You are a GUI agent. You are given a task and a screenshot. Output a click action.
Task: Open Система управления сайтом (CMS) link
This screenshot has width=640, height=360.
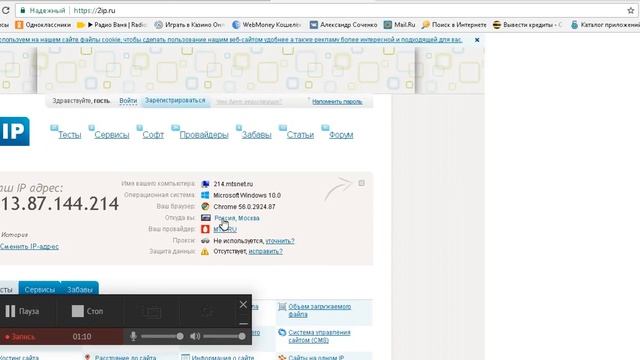pos(319,336)
